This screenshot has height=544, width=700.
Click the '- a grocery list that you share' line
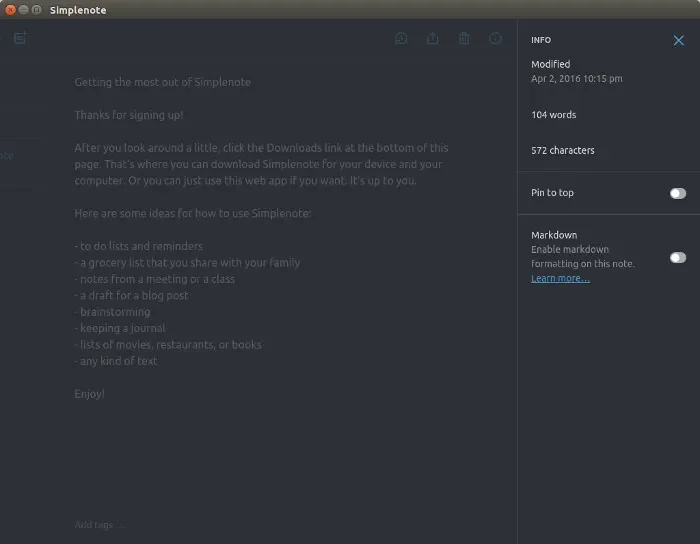187,263
